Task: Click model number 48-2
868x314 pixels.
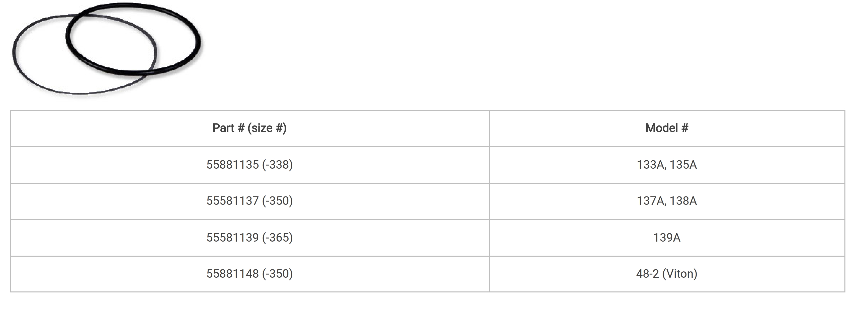Action: (647, 274)
